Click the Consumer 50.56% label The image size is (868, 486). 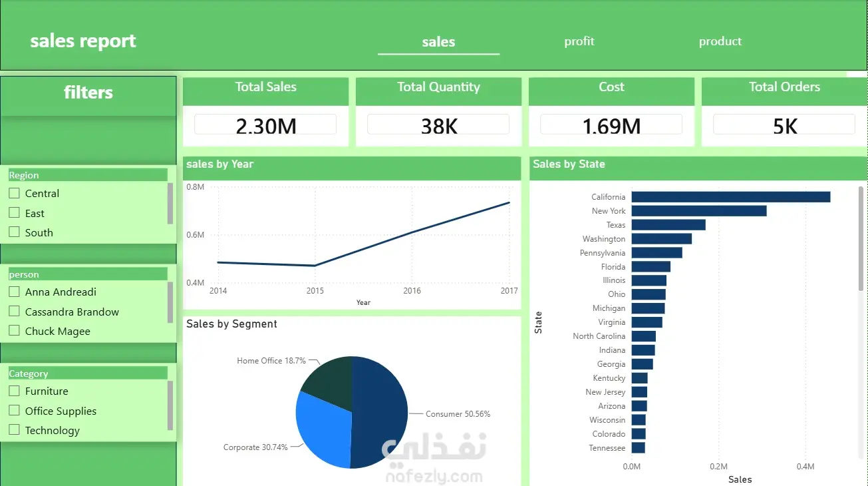458,414
